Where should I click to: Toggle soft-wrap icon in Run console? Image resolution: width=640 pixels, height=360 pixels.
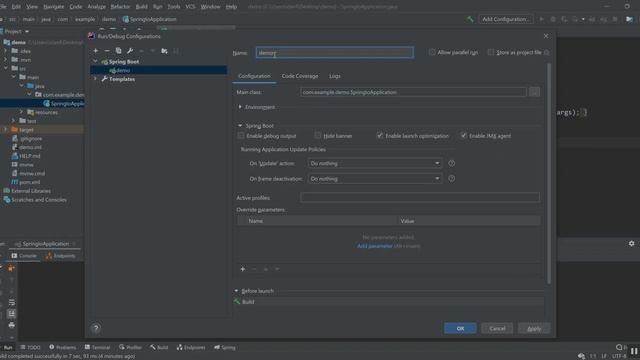pos(11,302)
